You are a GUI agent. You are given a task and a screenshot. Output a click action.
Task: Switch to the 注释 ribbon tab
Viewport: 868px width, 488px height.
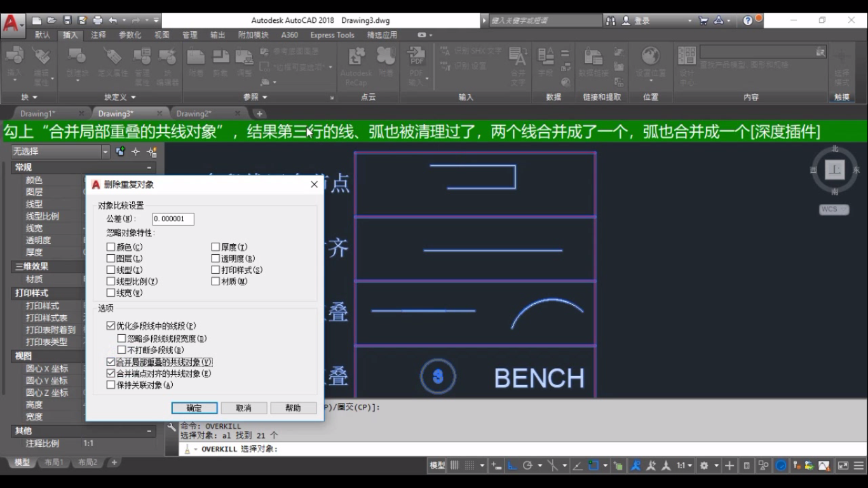(x=98, y=35)
